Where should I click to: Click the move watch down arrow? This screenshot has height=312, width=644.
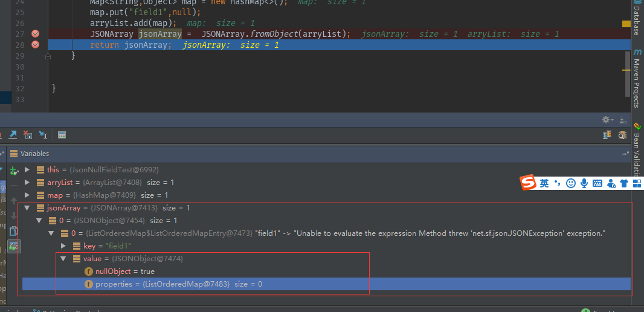pyautogui.click(x=14, y=215)
